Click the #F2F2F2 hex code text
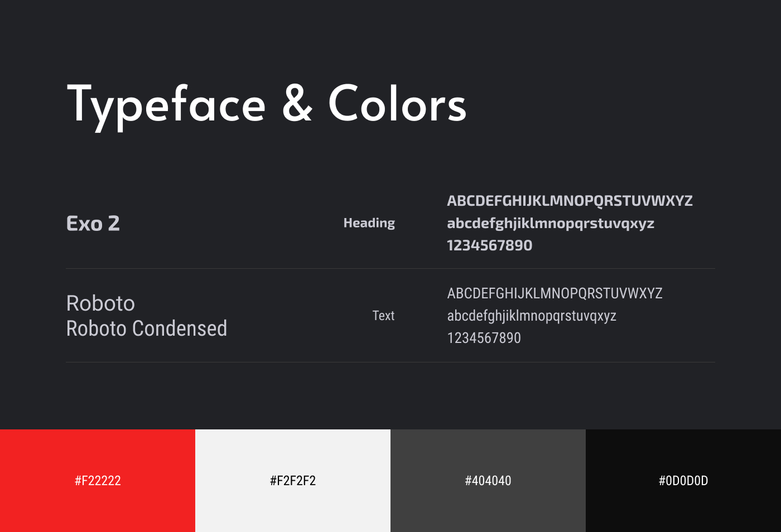Viewport: 781px width, 532px height. pos(293,481)
